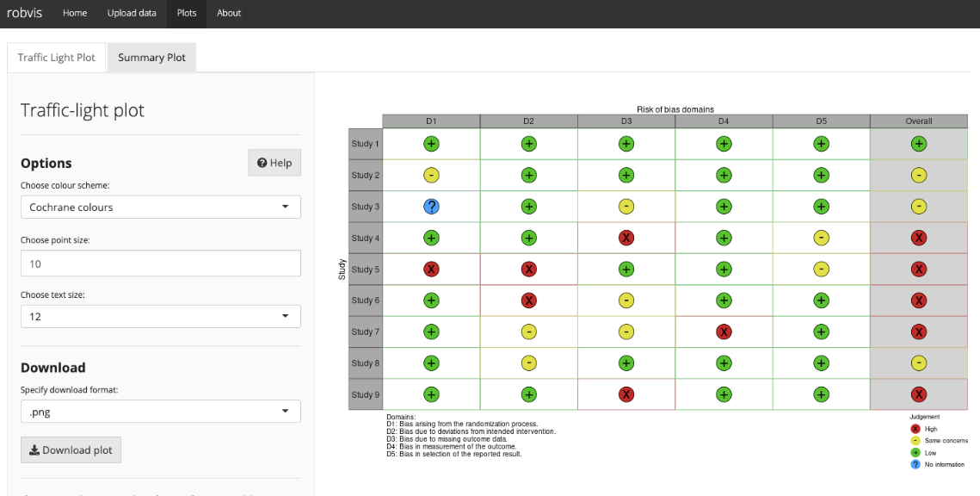Click the red X icon in Study 6 D2
Image resolution: width=980 pixels, height=496 pixels.
[529, 301]
